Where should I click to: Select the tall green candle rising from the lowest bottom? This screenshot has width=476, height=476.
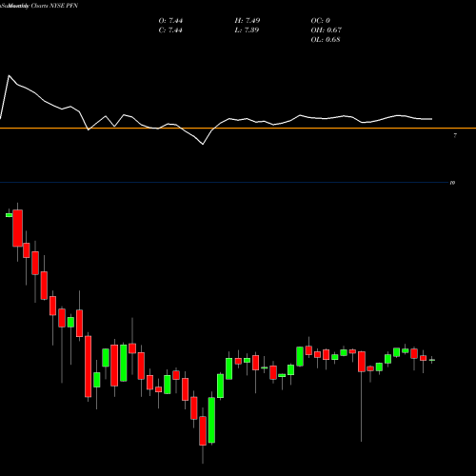pos(211,420)
